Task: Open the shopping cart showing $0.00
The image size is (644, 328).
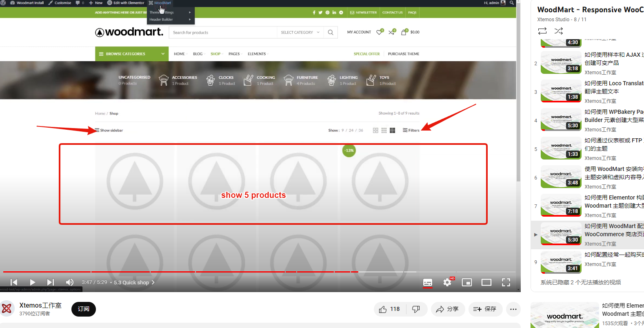Action: pos(410,32)
